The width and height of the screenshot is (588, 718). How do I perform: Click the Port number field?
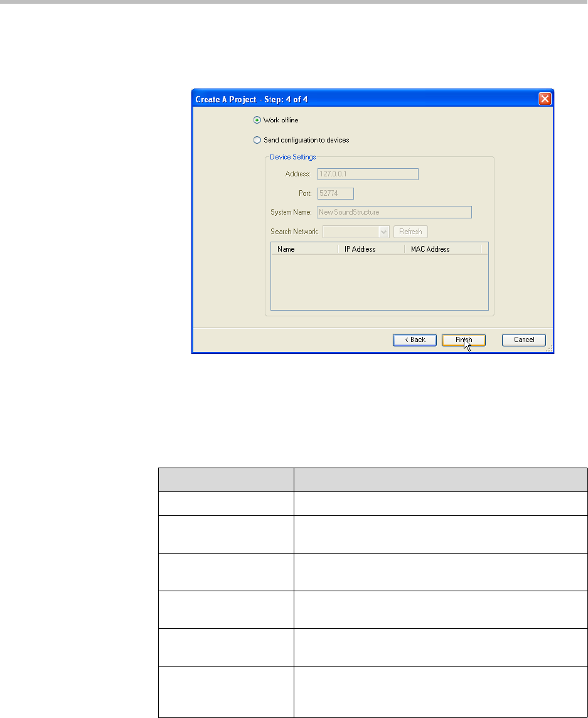click(336, 193)
